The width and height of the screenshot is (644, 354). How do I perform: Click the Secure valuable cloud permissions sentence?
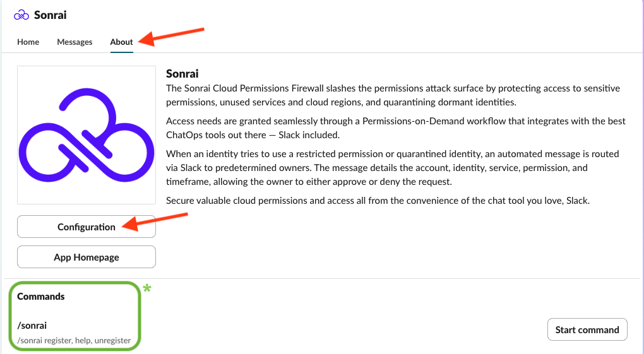(378, 201)
